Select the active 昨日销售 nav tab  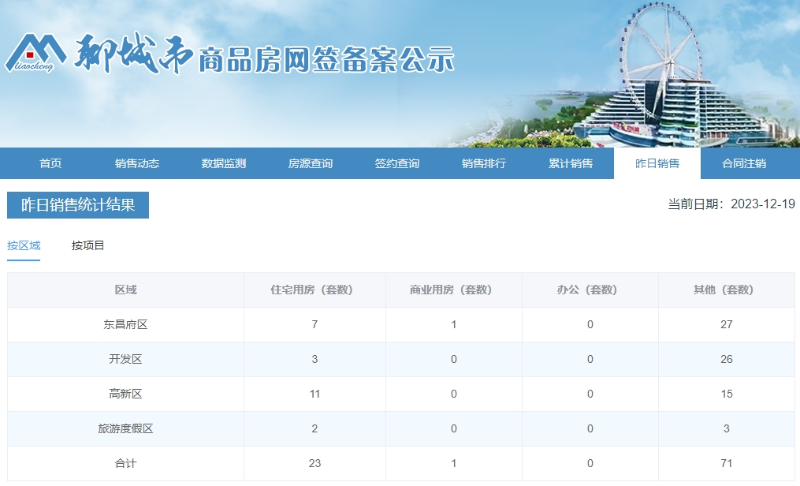657,164
